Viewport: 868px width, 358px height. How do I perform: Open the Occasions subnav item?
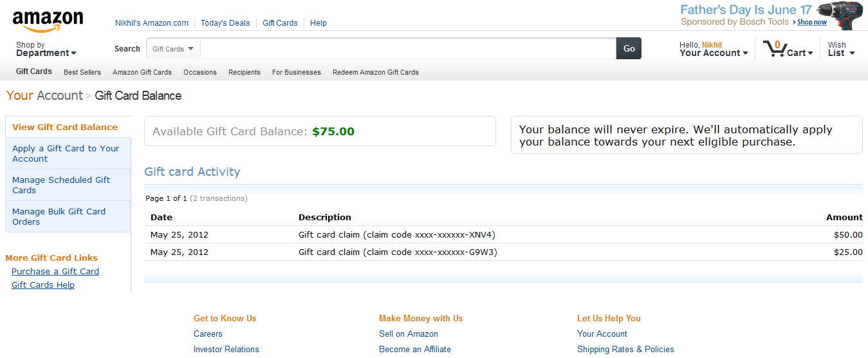(200, 72)
